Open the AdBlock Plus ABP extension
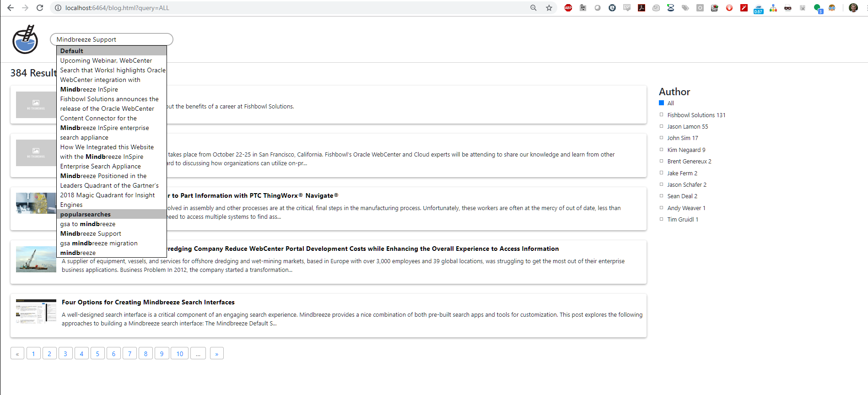The height and width of the screenshot is (395, 868). pos(568,8)
